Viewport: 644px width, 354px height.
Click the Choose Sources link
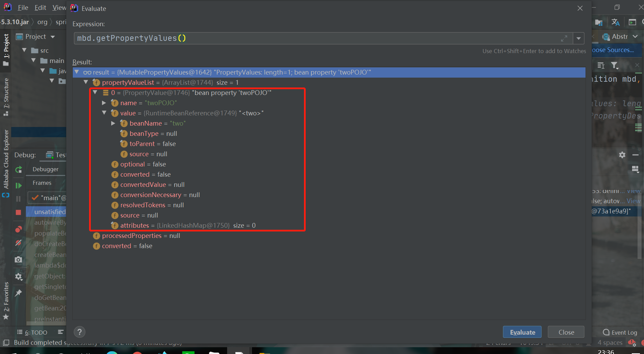(x=613, y=50)
